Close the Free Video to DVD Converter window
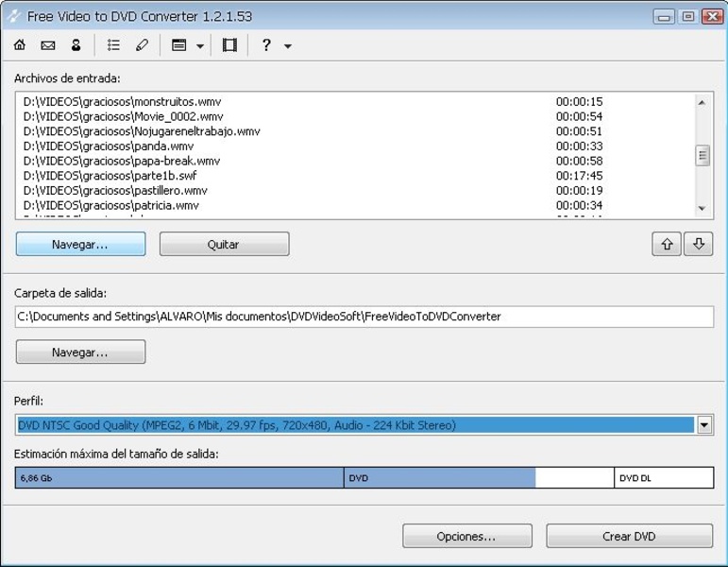Image resolution: width=728 pixels, height=567 pixels. pyautogui.click(x=712, y=17)
